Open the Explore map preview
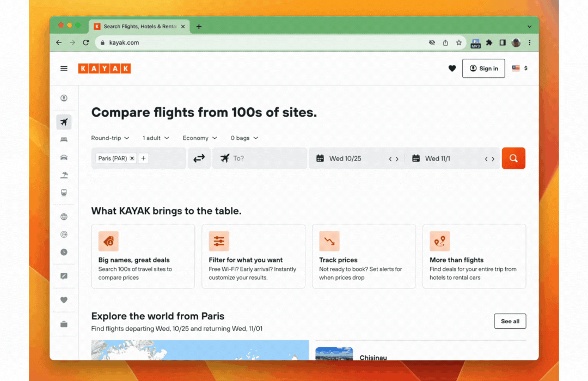This screenshot has width=588, height=381. click(200, 350)
